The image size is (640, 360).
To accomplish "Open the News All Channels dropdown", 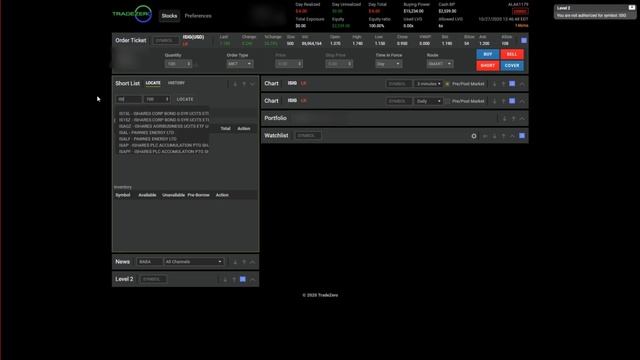I will click(193, 262).
